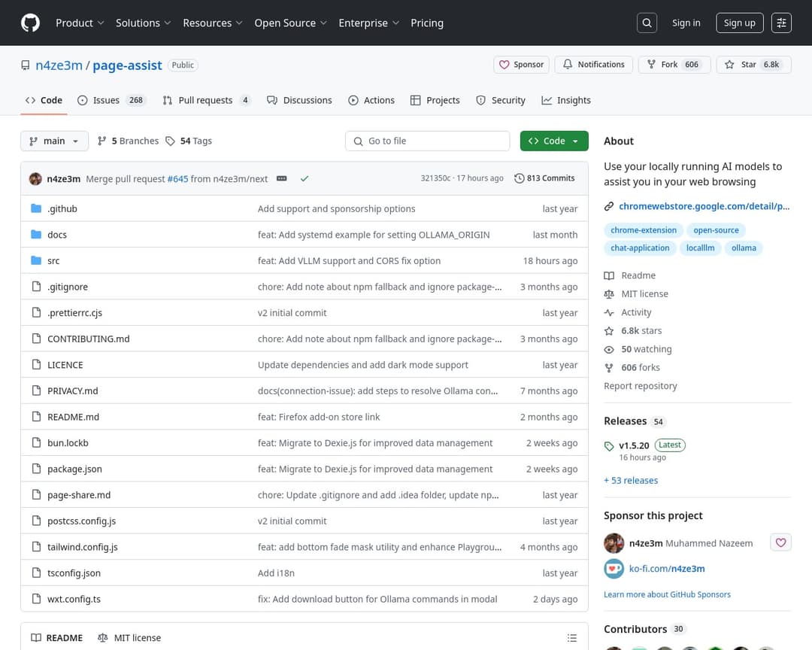Open the green Code dropdown
This screenshot has width=812, height=650.
click(554, 141)
